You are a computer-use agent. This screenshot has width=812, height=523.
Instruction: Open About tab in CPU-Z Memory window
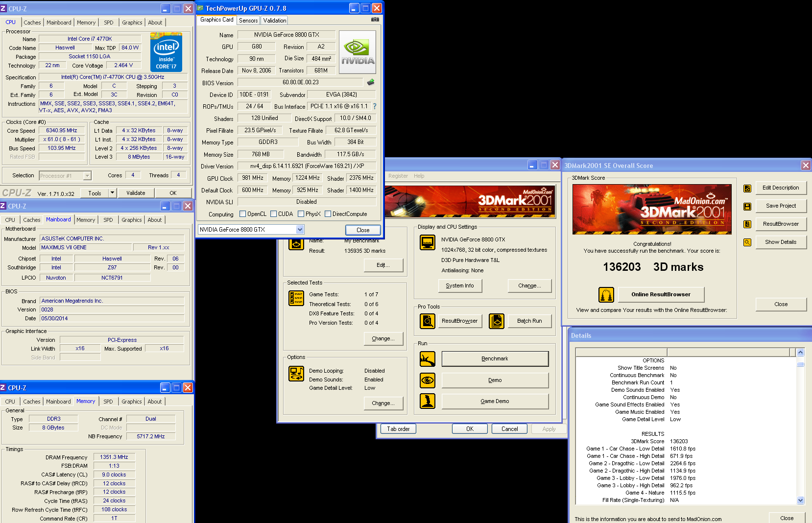(155, 402)
